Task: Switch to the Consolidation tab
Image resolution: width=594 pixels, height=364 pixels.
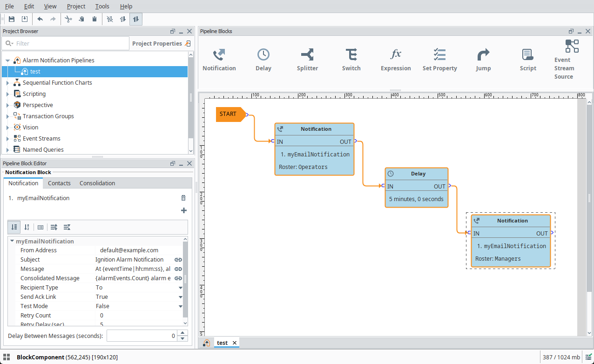Action: point(97,183)
